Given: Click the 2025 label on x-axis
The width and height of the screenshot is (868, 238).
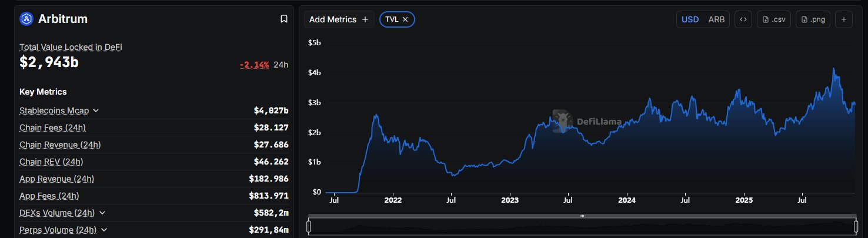Looking at the screenshot, I should coord(744,200).
